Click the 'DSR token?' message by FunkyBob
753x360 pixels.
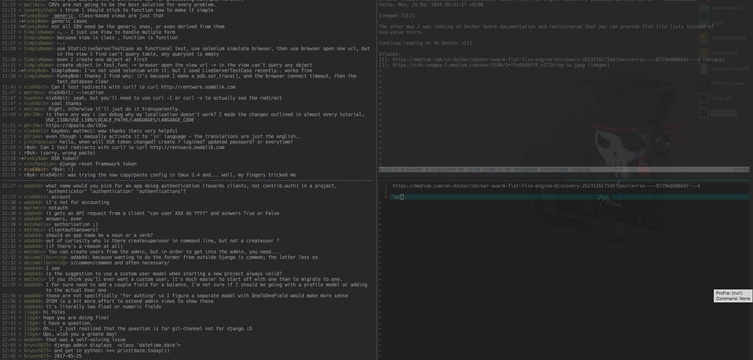65,158
